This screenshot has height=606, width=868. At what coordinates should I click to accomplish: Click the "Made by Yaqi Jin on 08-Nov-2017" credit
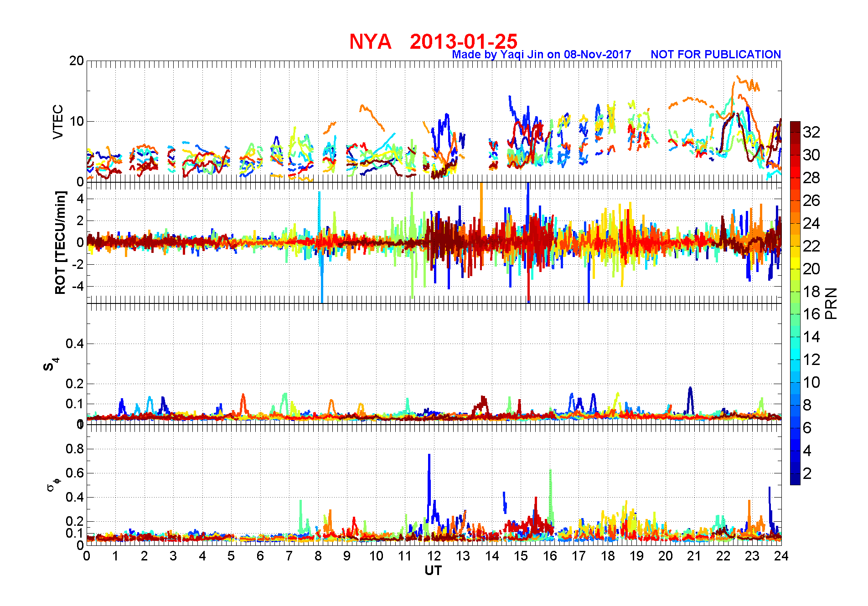[542, 54]
